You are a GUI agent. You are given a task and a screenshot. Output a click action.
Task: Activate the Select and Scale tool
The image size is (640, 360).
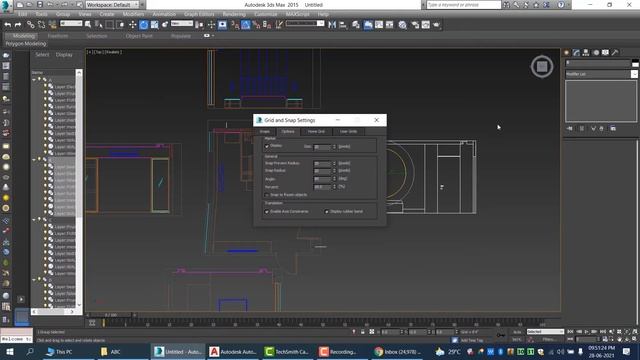[x=154, y=25]
